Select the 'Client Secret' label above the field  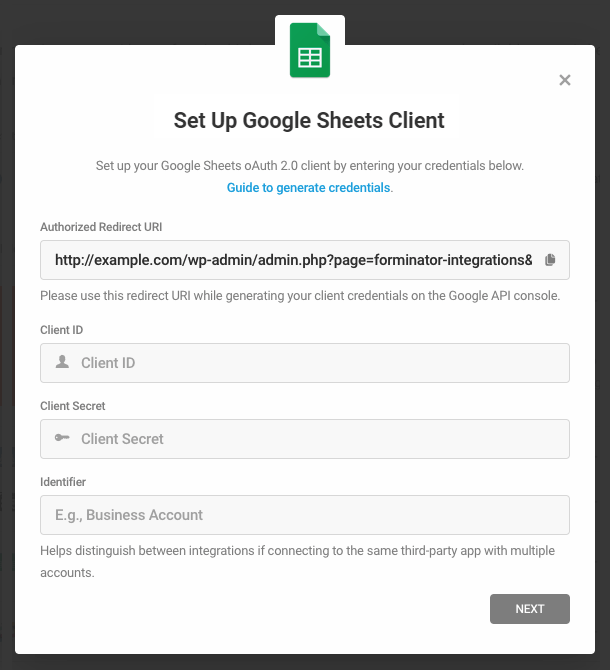(73, 406)
